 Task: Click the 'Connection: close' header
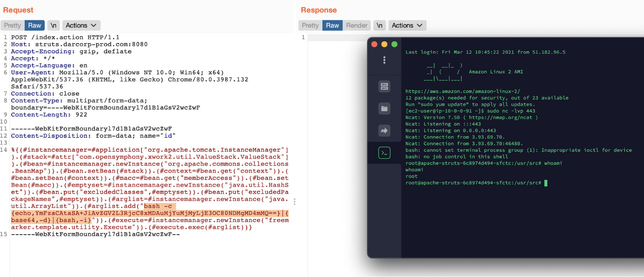tap(45, 94)
